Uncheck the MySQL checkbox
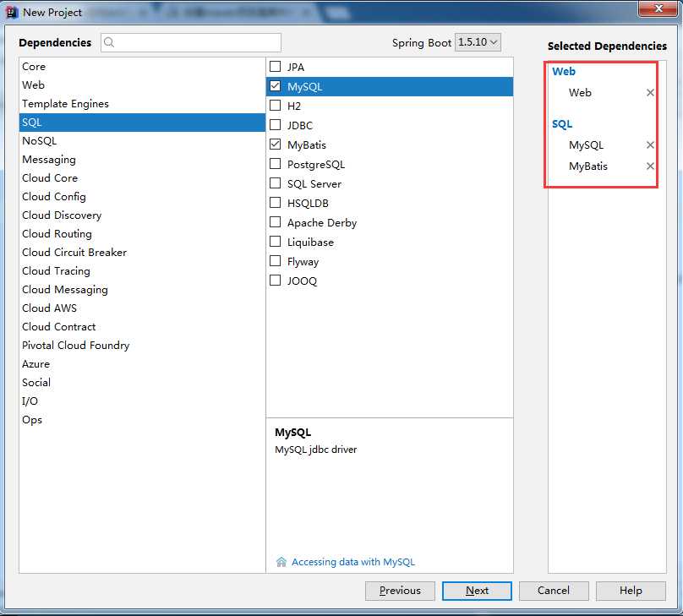Image resolution: width=683 pixels, height=616 pixels. (x=275, y=85)
